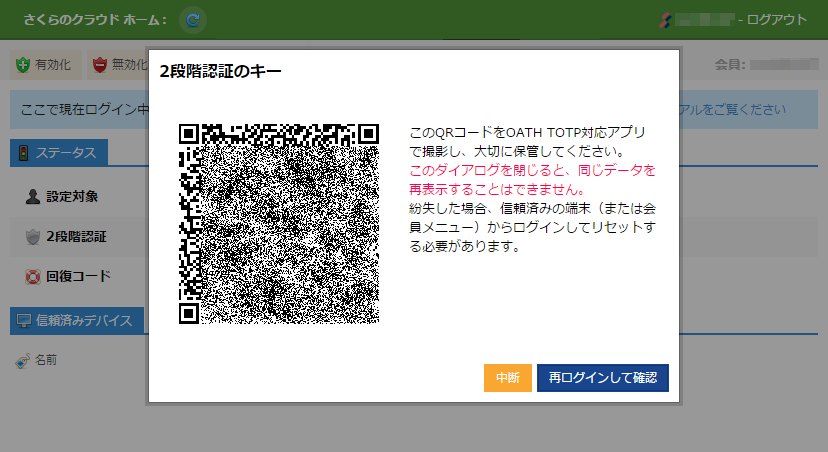Click the tag icon beside 名前
The image size is (828, 452).
(22, 359)
